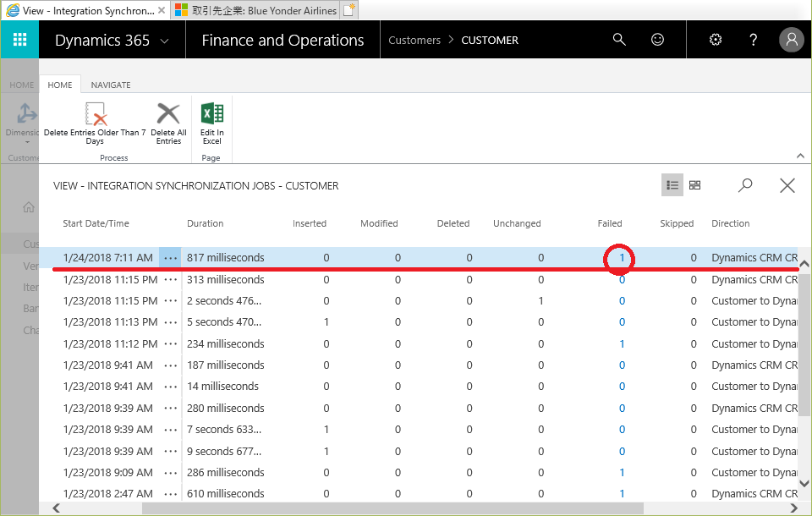
Task: Close the Integration Synchronization Jobs panel
Action: point(787,185)
